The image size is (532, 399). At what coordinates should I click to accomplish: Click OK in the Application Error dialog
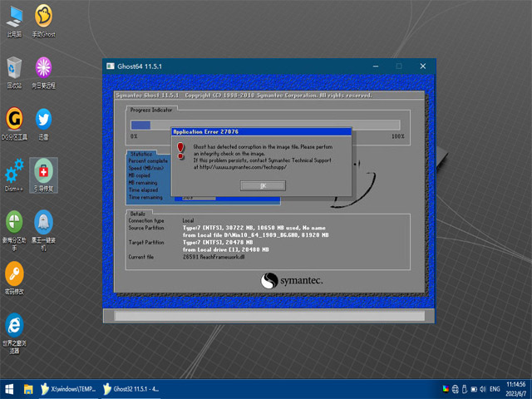[x=263, y=185]
